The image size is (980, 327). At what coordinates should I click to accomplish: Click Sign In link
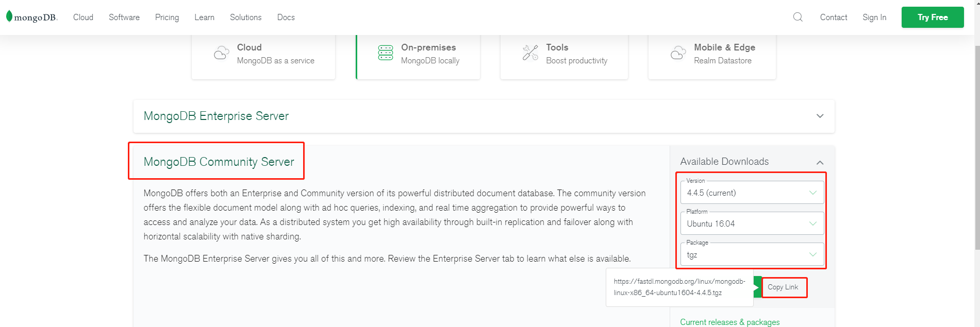874,17
